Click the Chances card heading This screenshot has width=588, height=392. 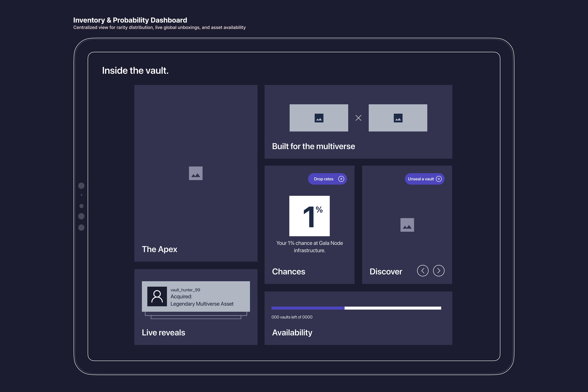point(289,272)
